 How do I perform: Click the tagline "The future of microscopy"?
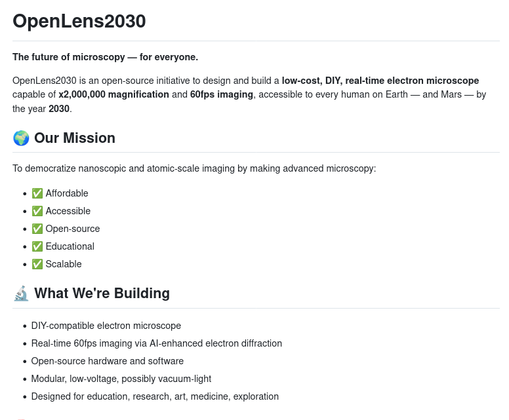(105, 57)
